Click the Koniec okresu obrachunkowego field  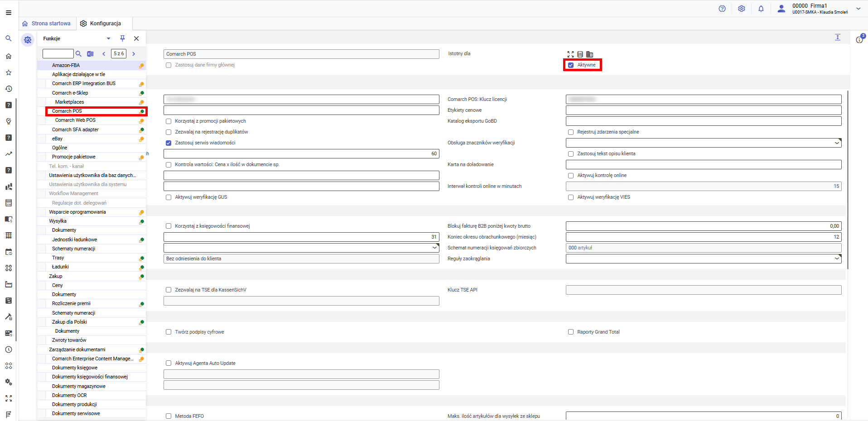(x=704, y=237)
